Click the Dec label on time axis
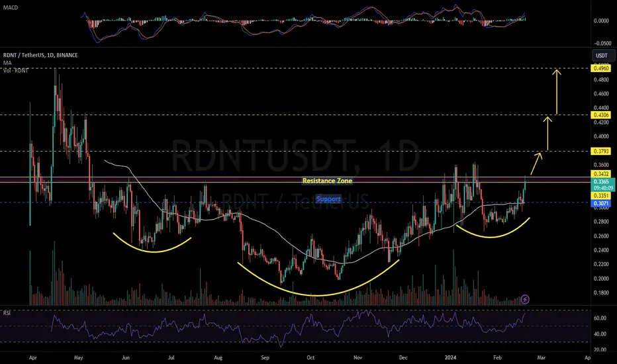Image resolution: width=617 pixels, height=364 pixels. [403, 357]
